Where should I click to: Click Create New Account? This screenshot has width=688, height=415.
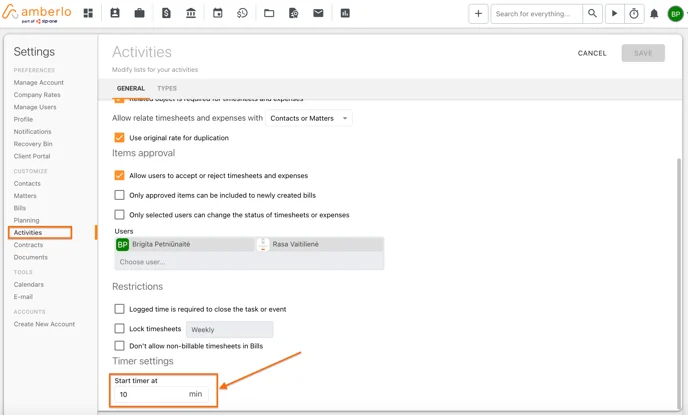(x=44, y=324)
